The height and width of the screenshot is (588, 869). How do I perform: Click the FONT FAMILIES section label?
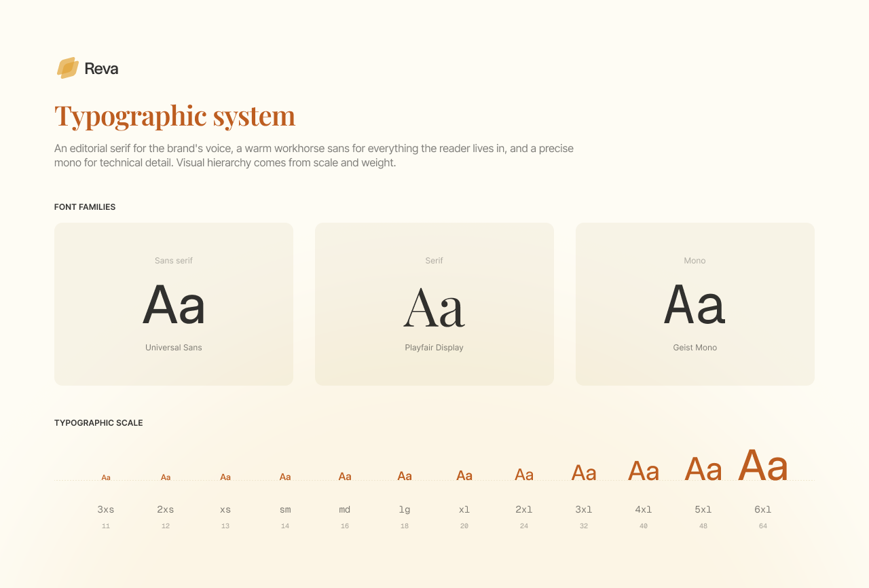coord(85,207)
